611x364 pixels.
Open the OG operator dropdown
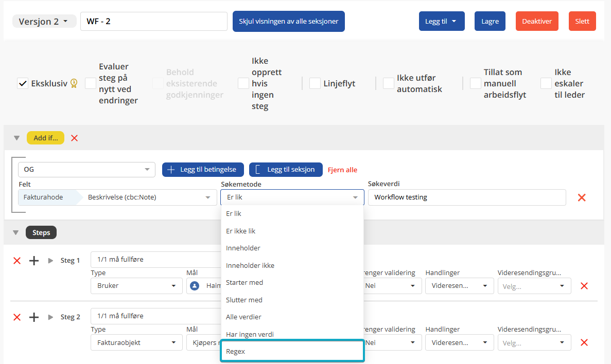point(86,170)
